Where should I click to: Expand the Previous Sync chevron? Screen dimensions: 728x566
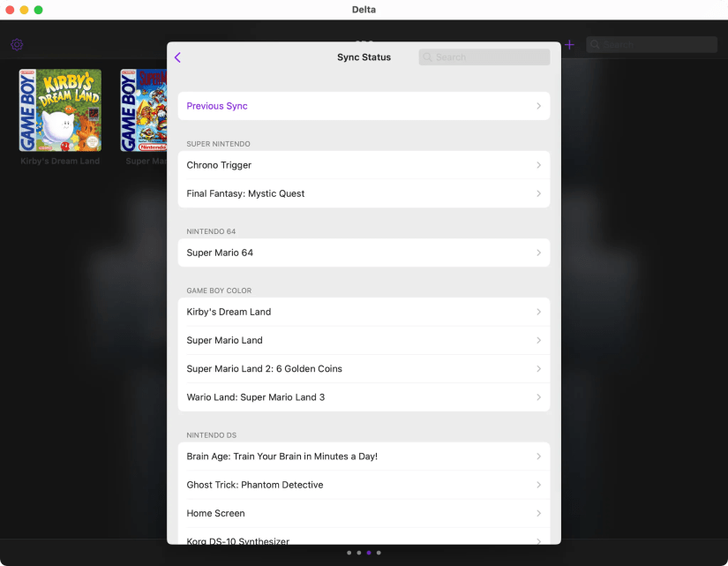coord(538,106)
